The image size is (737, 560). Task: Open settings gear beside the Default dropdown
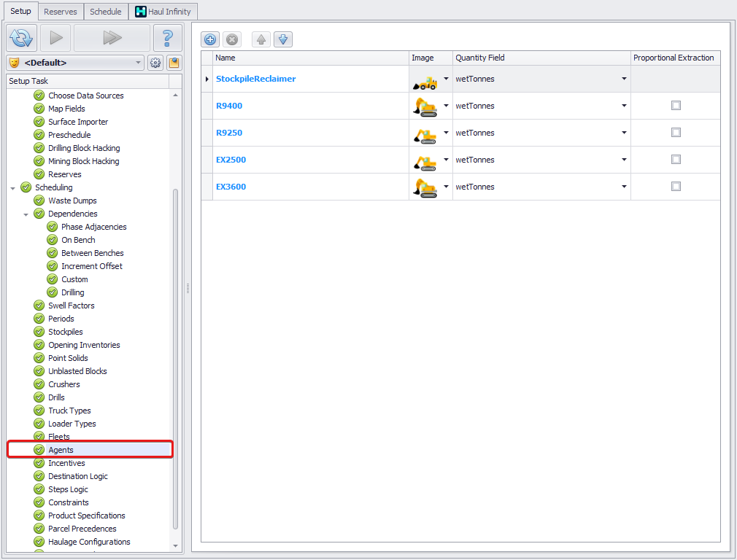click(155, 63)
